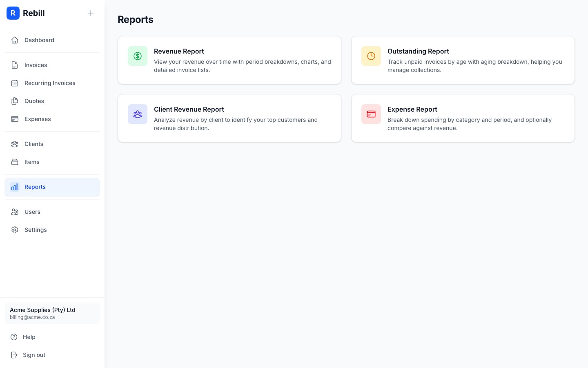Click the Dashboard home icon
This screenshot has height=368, width=588.
click(15, 40)
